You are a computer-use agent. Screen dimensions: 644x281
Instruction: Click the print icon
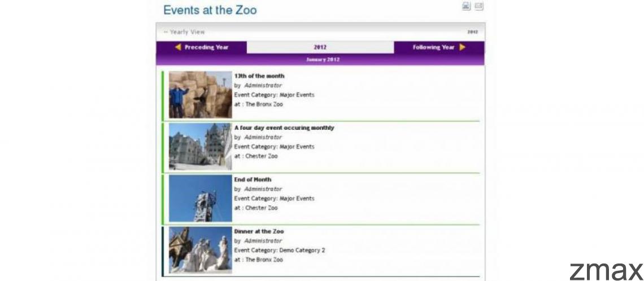[466, 6]
